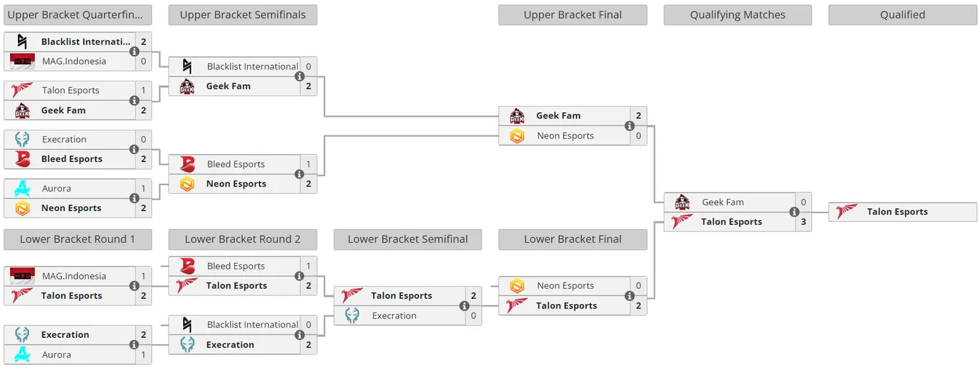Click info icon on Qualifying Match Geek Fam vs Talon
The height and width of the screenshot is (371, 980).
point(794,212)
